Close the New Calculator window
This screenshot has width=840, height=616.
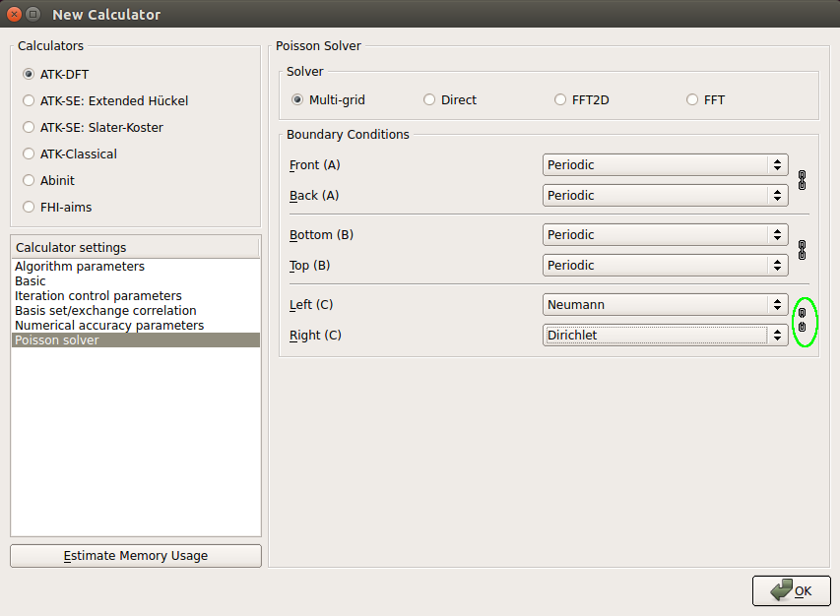pyautogui.click(x=15, y=14)
